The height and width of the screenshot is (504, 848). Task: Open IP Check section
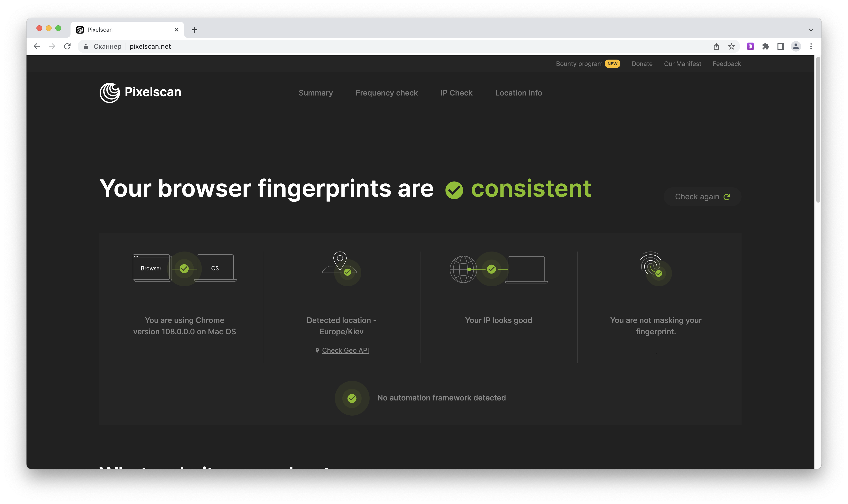(x=456, y=93)
